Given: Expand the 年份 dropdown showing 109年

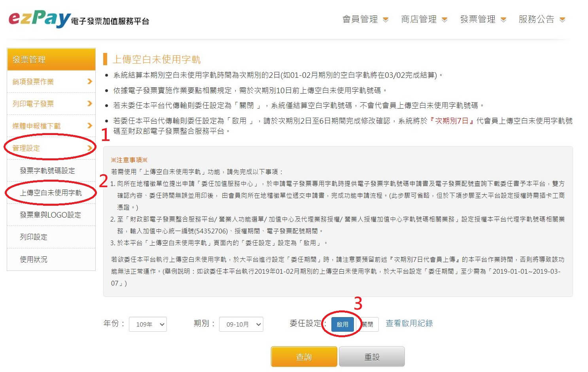Looking at the screenshot, I should [x=148, y=324].
